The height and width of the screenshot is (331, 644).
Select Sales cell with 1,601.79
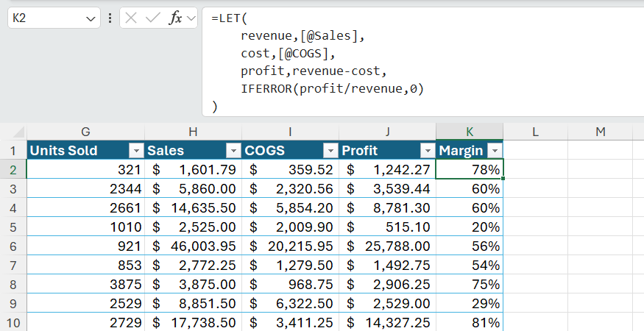point(193,169)
